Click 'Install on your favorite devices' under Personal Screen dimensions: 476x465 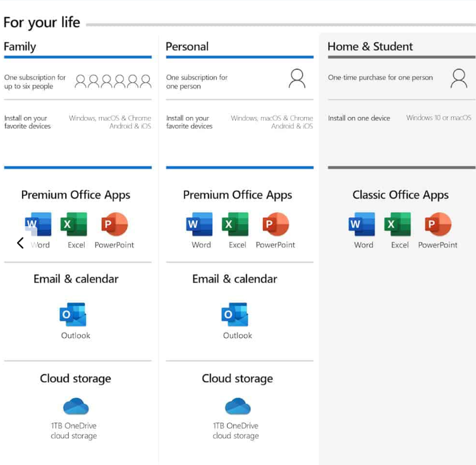point(189,122)
